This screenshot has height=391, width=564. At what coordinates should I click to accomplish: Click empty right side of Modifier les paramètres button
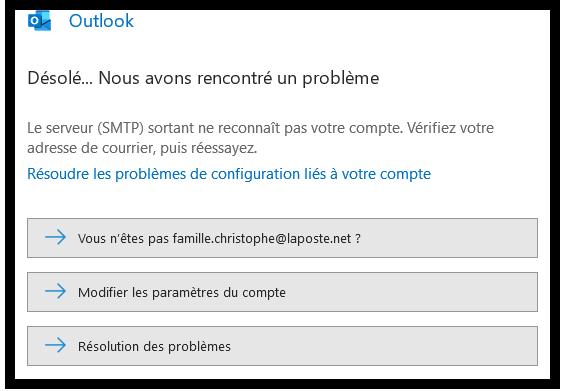tap(412, 292)
